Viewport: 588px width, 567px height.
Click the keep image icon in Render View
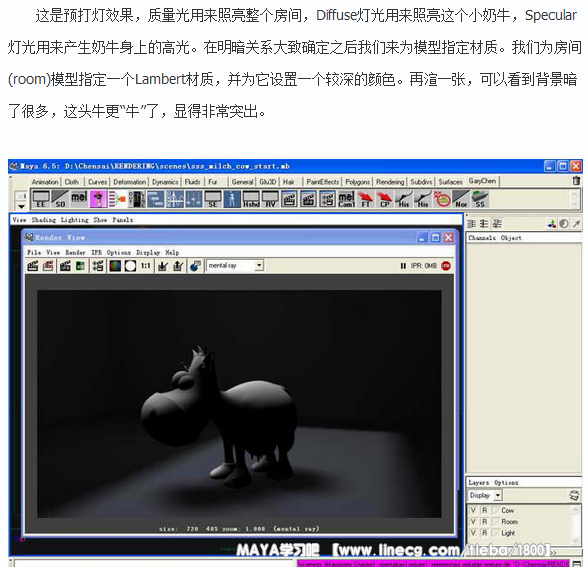(x=163, y=266)
